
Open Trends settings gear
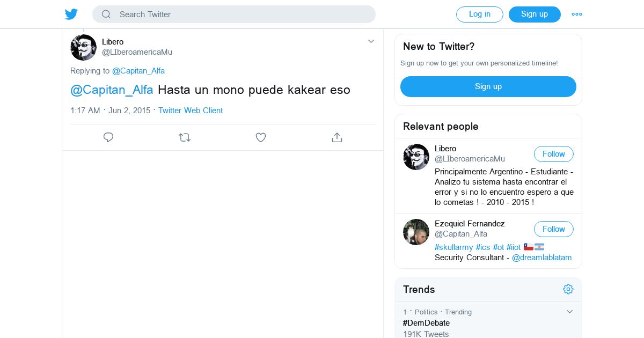pyautogui.click(x=568, y=289)
